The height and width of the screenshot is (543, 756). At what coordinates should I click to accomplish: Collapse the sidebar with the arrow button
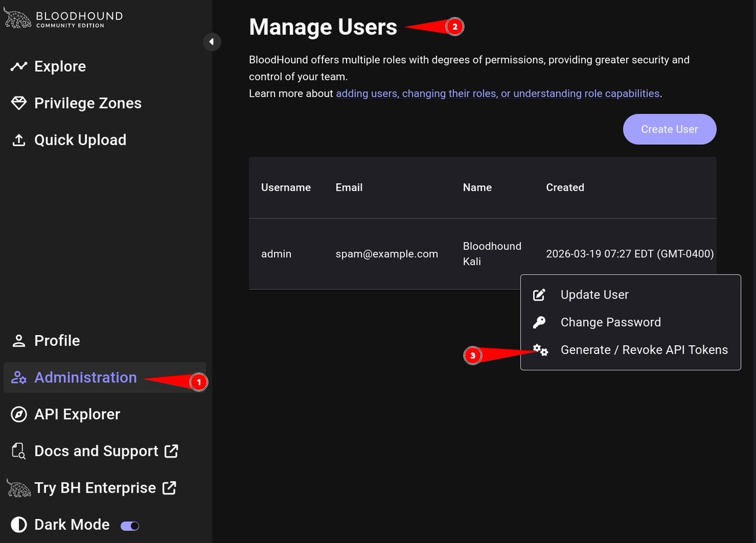tap(212, 42)
